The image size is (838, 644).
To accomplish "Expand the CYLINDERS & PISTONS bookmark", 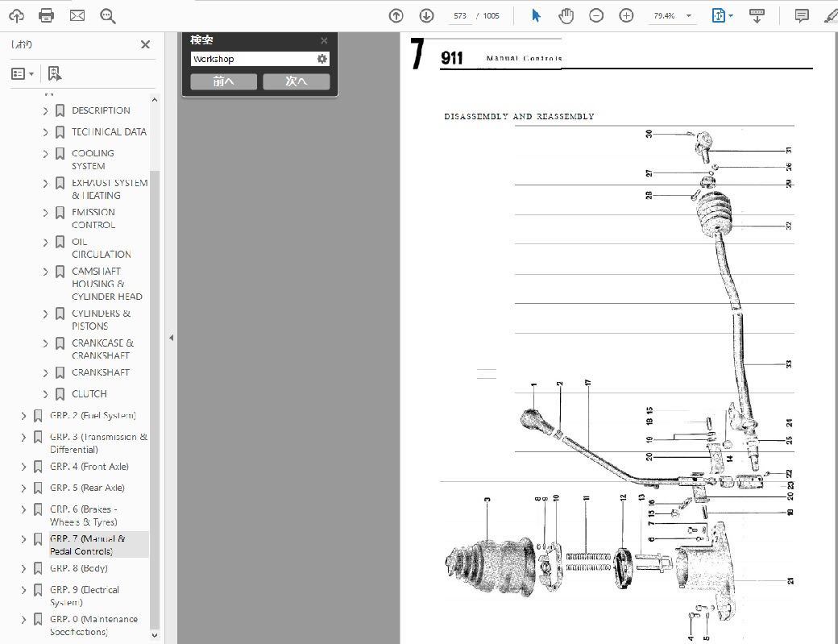I will coord(45,314).
